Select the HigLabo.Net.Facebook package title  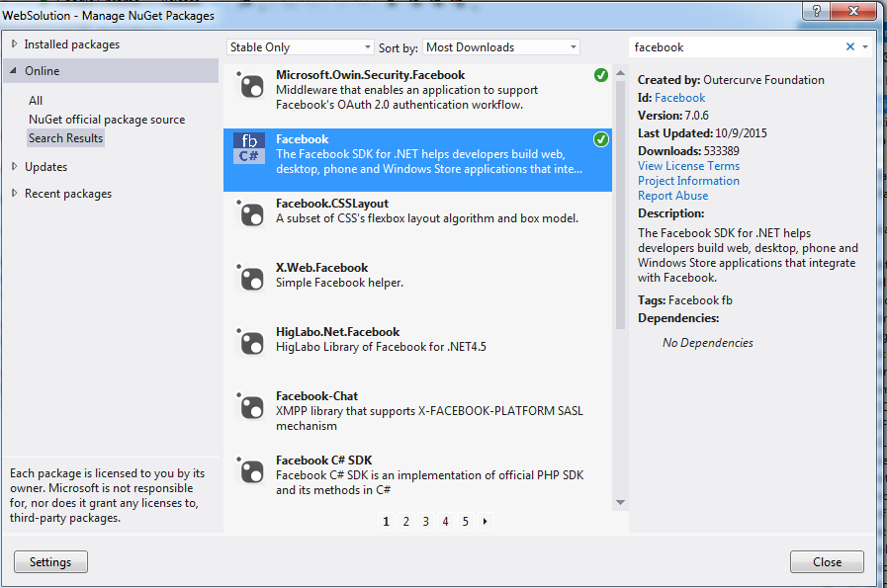coord(338,332)
